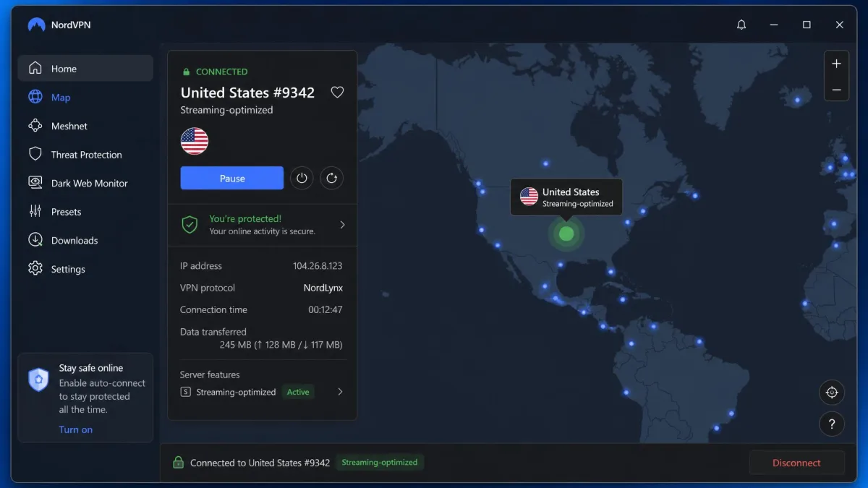Click the Server features heading
Viewport: 868px width, 488px height.
[210, 374]
